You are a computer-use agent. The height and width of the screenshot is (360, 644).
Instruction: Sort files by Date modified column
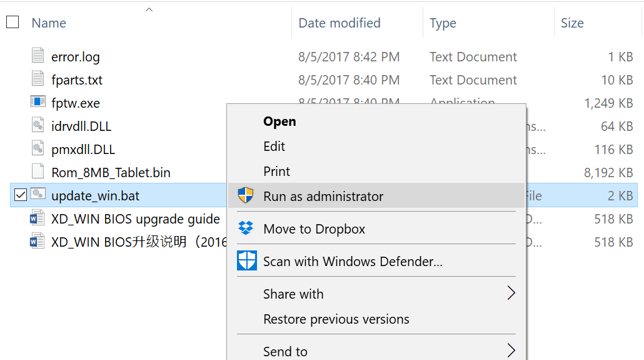pos(340,23)
